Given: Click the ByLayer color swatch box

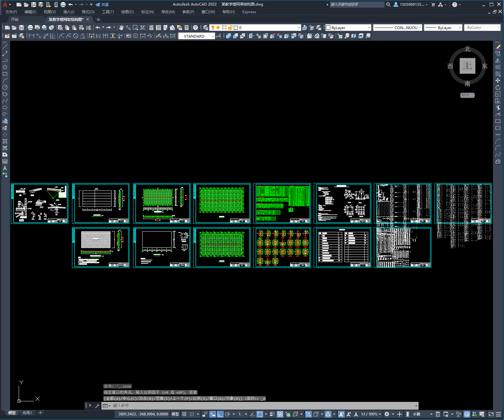Looking at the screenshot, I should pos(328,28).
